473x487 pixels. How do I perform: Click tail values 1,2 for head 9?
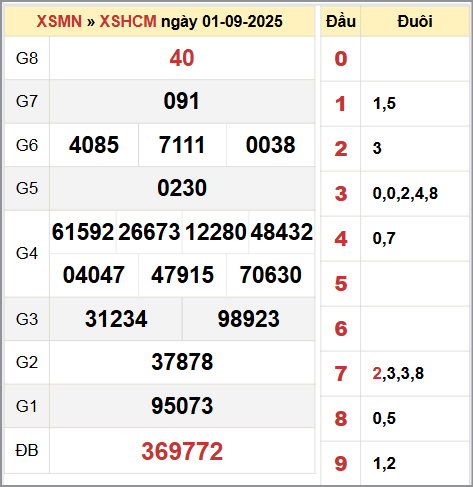[x=384, y=464]
